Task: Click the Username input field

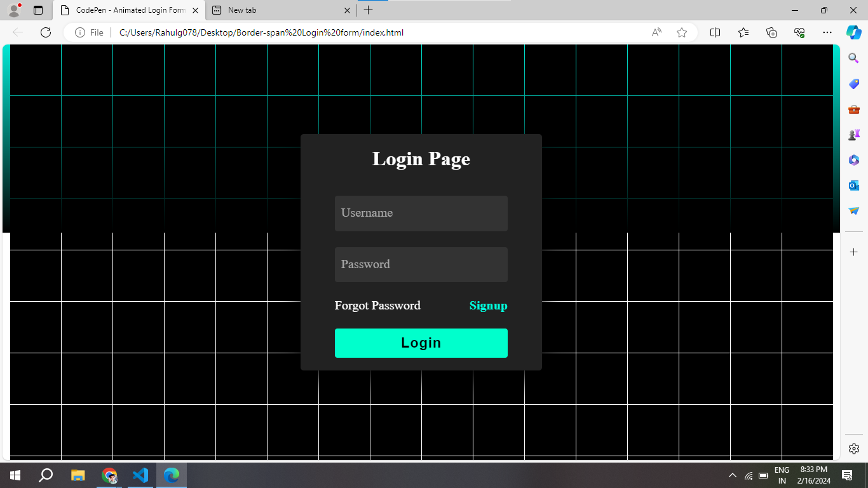Action: click(421, 213)
